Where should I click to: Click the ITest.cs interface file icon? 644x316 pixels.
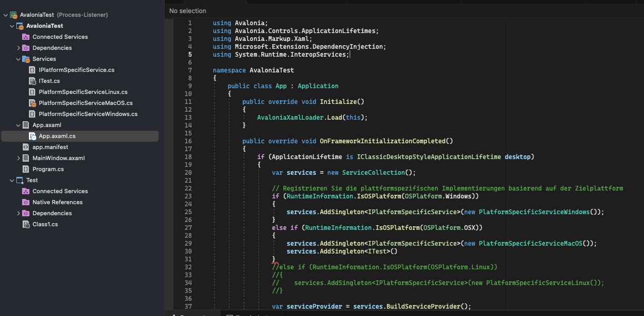(x=33, y=81)
